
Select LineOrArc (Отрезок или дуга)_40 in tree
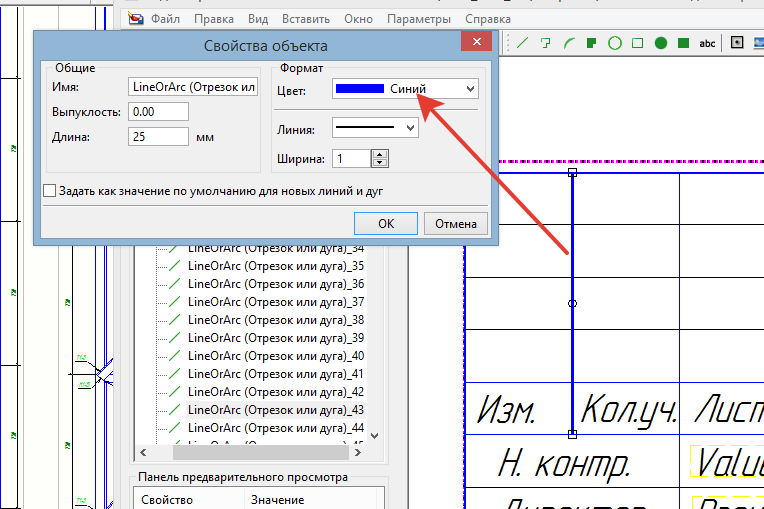point(275,356)
